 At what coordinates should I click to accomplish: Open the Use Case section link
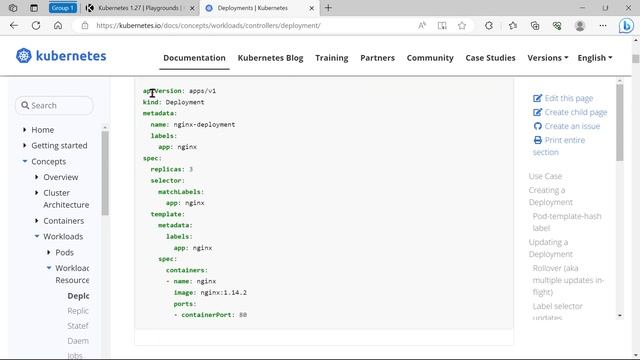(545, 176)
